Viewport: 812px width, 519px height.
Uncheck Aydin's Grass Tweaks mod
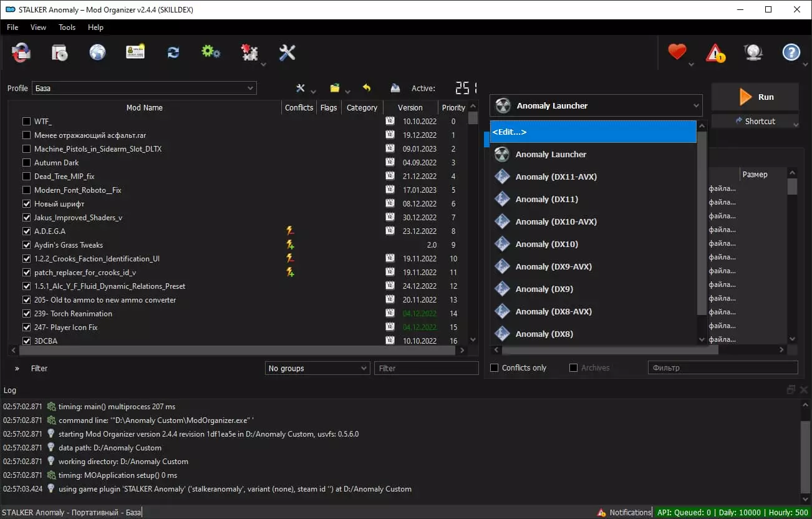[26, 245]
